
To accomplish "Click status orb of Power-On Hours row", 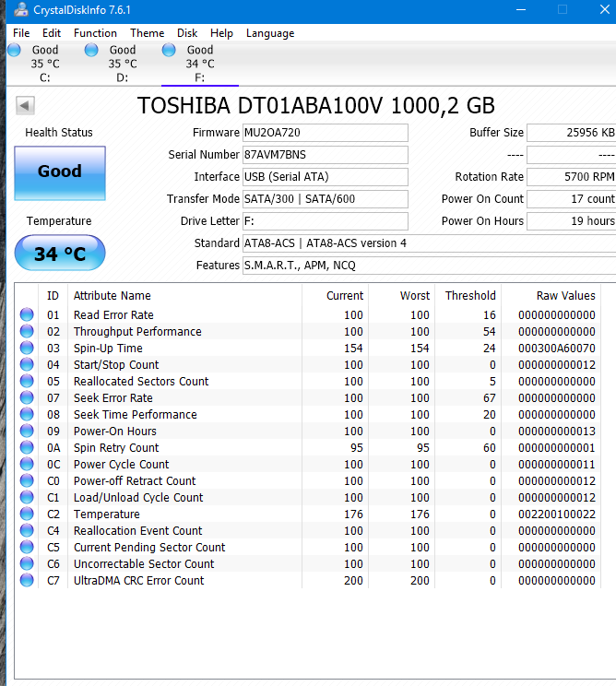I will [x=27, y=431].
